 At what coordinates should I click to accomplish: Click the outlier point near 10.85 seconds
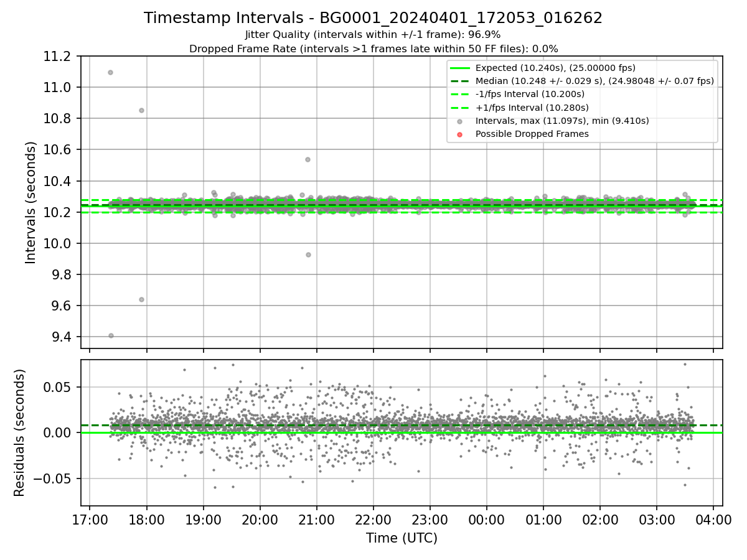[x=141, y=110]
